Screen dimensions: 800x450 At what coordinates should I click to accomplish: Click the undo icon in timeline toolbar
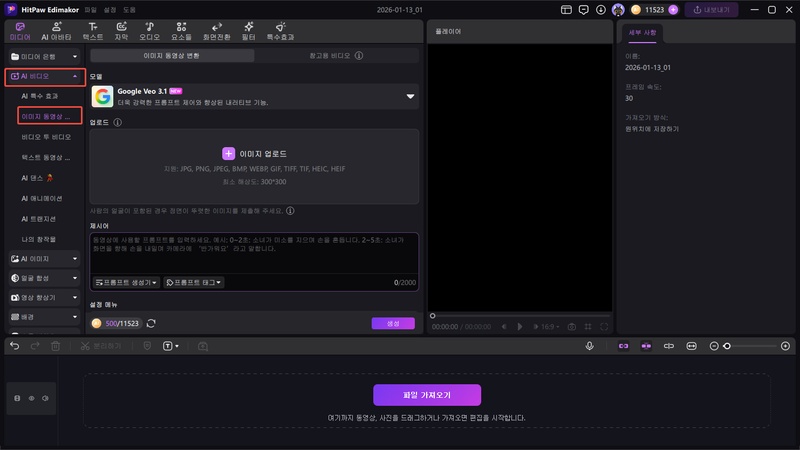(15, 346)
